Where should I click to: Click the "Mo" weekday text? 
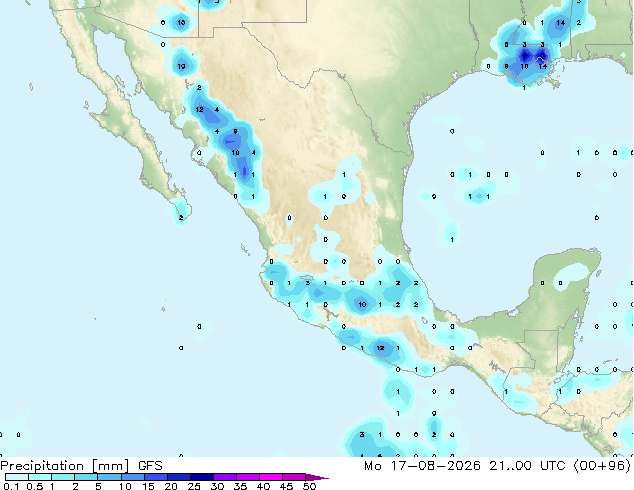coord(373,466)
